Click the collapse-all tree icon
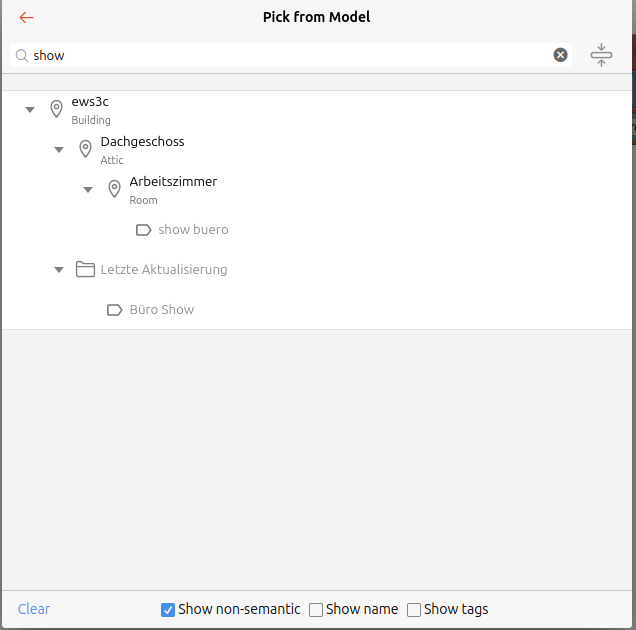Image resolution: width=636 pixels, height=630 pixels. coord(601,55)
